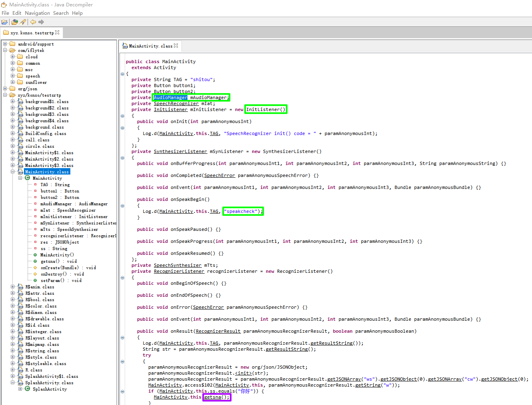The width and height of the screenshot is (532, 405).
Task: Click the "shitou" string literal
Action: (201, 79)
